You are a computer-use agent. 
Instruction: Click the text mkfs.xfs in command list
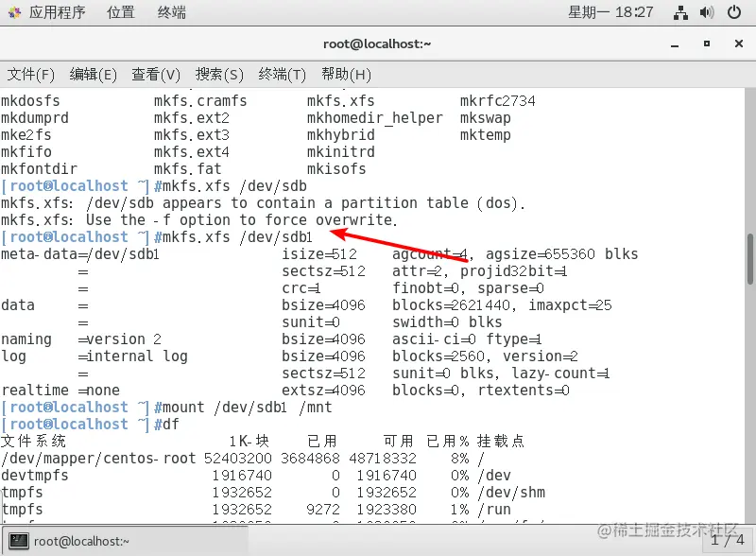pos(340,101)
